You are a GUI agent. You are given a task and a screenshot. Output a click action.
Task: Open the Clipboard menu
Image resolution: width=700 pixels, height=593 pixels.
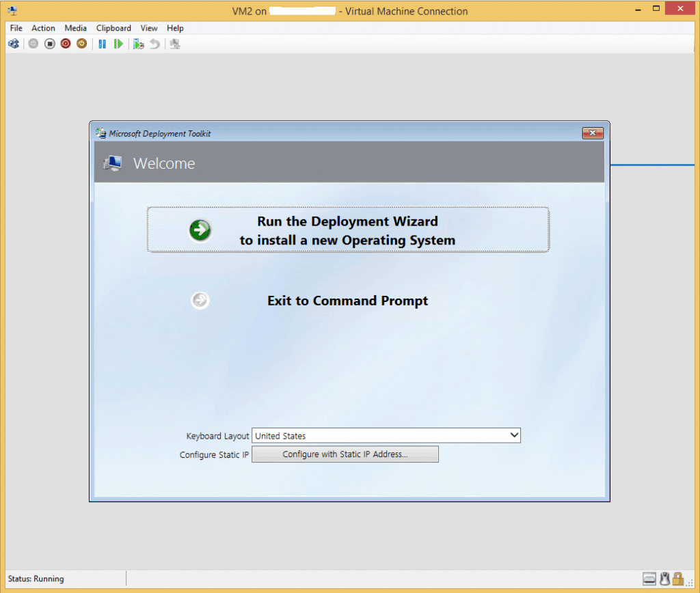coord(114,27)
